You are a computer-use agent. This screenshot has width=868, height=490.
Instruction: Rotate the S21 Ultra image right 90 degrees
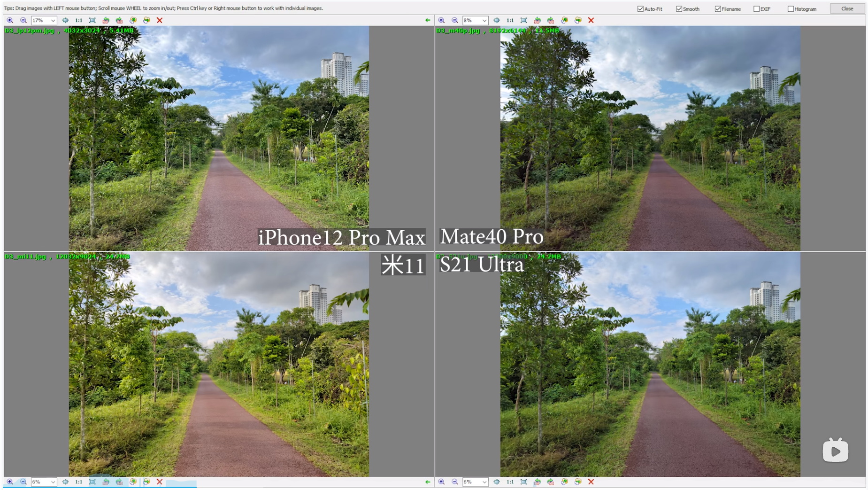551,482
